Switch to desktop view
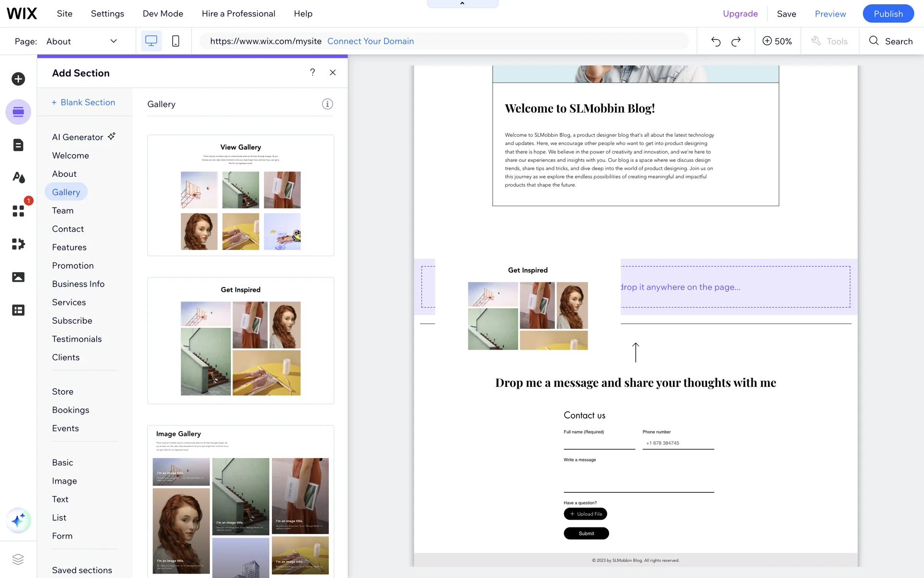This screenshot has height=578, width=924. tap(151, 41)
